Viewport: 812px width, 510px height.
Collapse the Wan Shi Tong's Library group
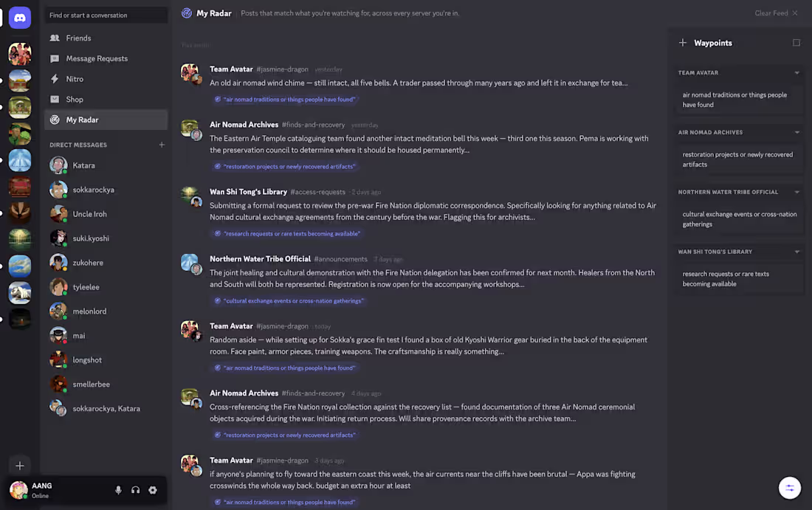point(797,252)
